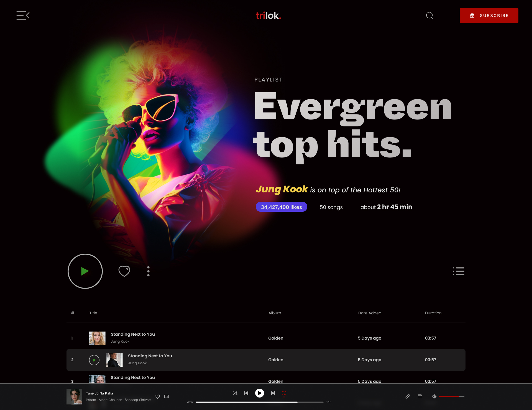Select the shuffle playback icon
The image size is (532, 410).
[235, 393]
